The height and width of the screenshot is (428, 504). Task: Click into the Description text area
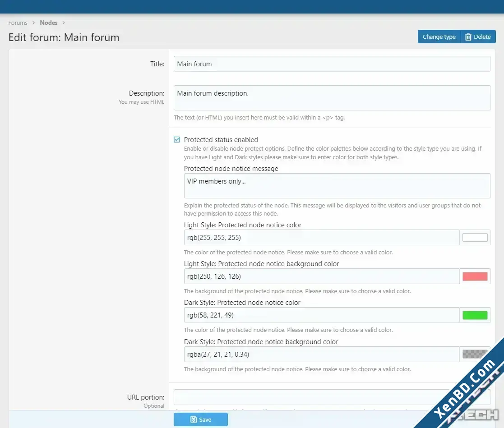332,98
